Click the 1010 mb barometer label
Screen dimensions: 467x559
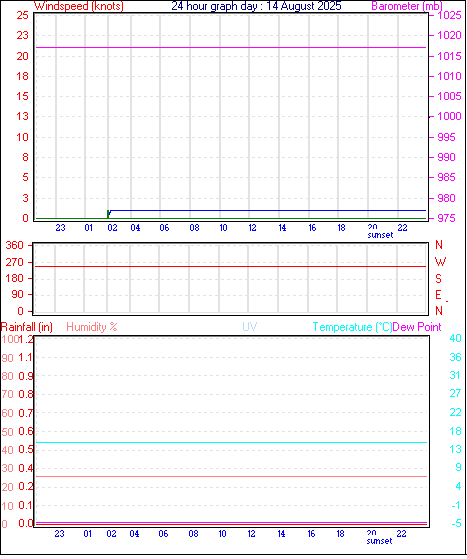pyautogui.click(x=449, y=76)
